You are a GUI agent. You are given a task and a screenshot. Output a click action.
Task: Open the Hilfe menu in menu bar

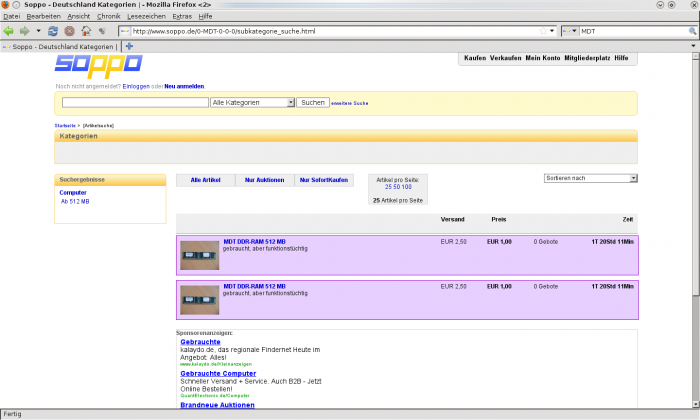tap(205, 17)
